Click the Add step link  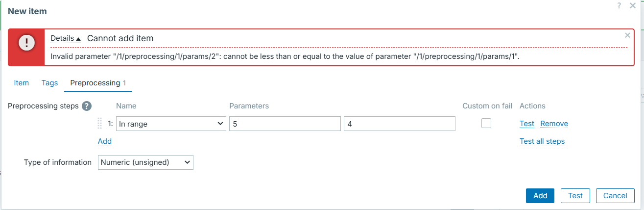tap(105, 141)
